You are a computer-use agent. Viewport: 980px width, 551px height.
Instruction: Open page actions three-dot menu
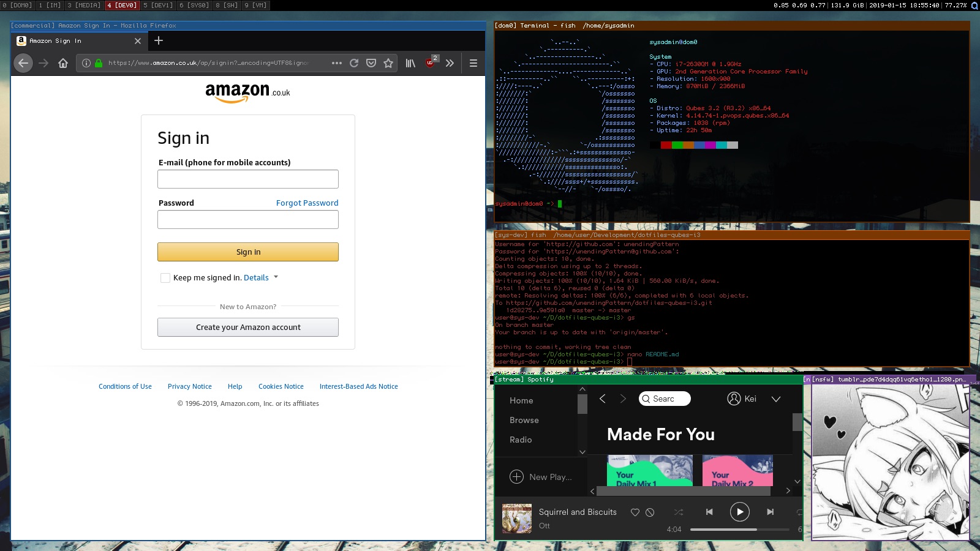[x=337, y=62]
